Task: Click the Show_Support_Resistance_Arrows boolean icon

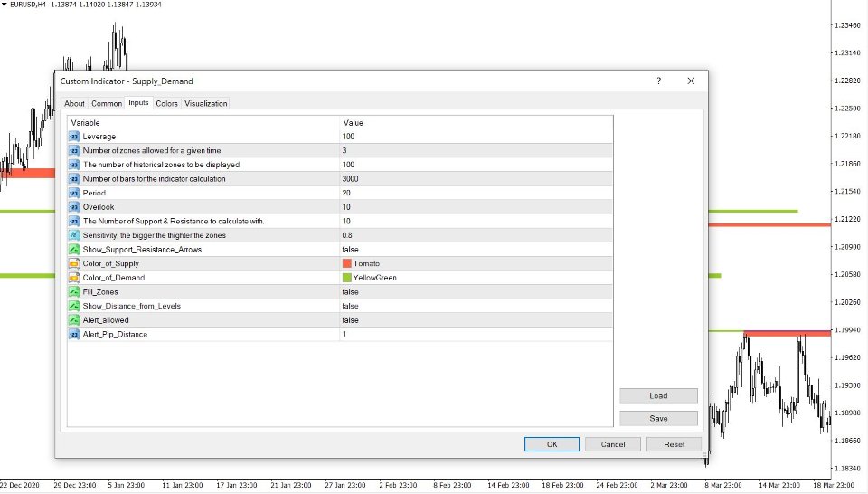Action: point(74,249)
